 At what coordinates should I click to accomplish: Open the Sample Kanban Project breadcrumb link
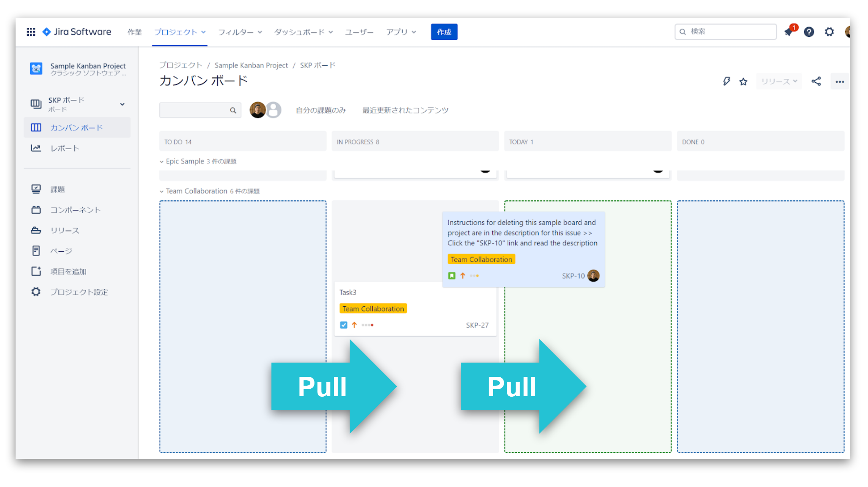pyautogui.click(x=251, y=65)
